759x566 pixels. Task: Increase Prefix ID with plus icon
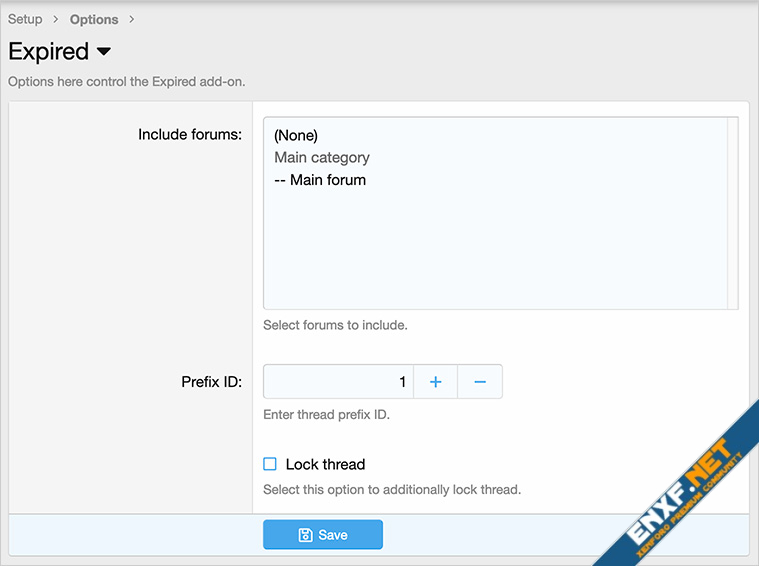tap(435, 382)
